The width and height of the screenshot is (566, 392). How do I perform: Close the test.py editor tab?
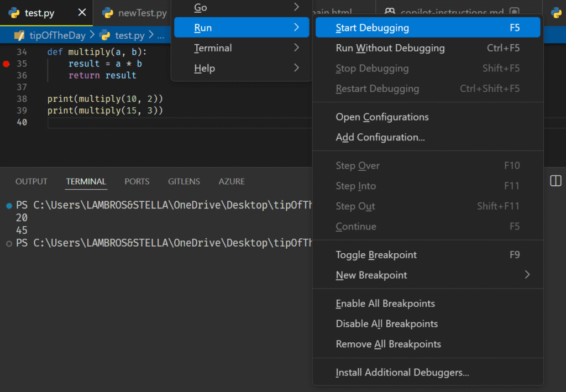click(82, 13)
